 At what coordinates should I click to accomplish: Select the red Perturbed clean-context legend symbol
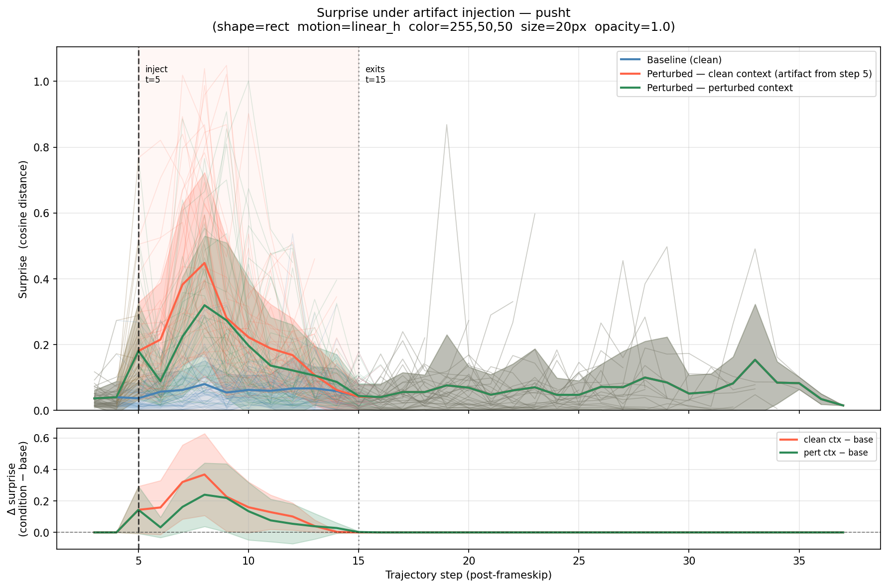(631, 74)
